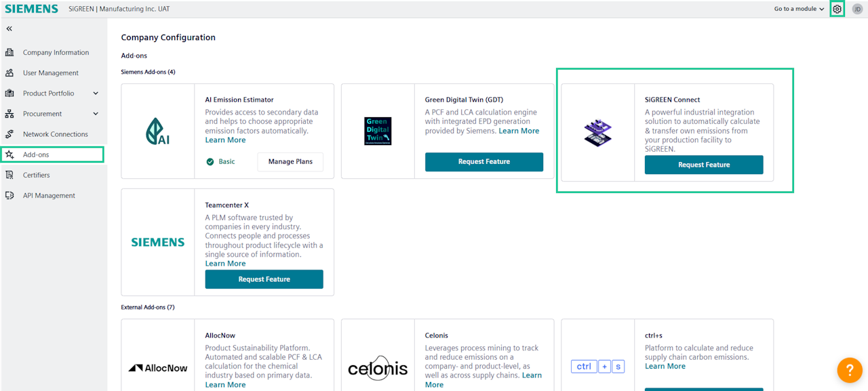Click the Certifiers sidebar icon
Screen dimensions: 868x391
(x=9, y=175)
